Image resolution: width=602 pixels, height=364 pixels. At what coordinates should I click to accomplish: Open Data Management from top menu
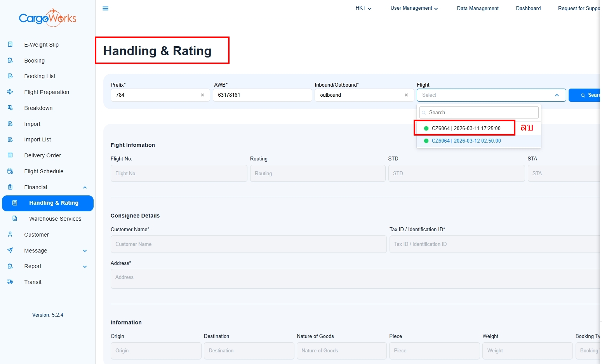477,8
